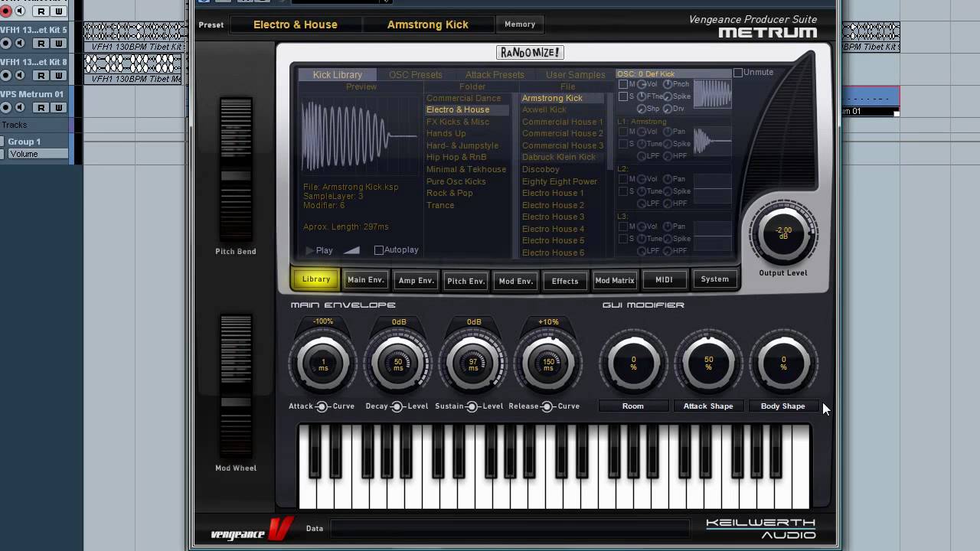Choose the Eighty Eight Power kick file
The width and height of the screenshot is (980, 551).
pos(560,181)
